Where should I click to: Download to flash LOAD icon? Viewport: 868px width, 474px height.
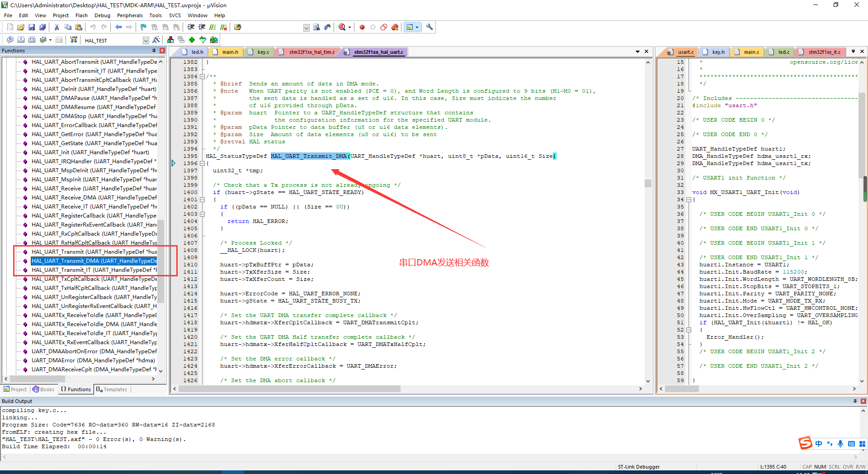(x=74, y=40)
